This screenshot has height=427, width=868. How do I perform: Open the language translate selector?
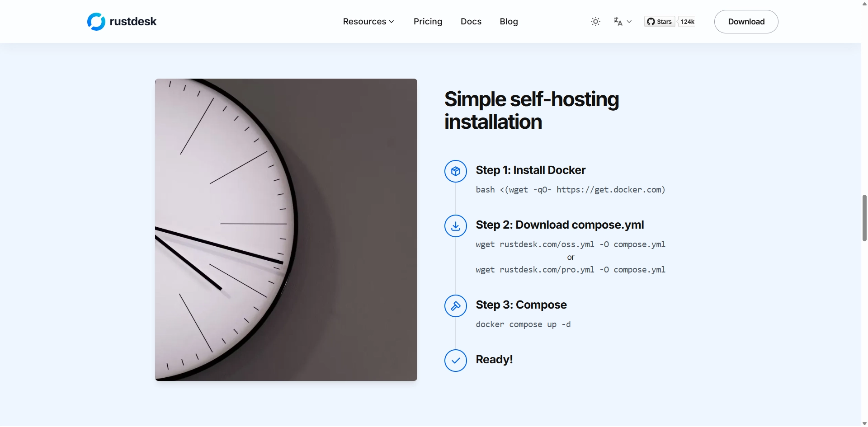623,22
